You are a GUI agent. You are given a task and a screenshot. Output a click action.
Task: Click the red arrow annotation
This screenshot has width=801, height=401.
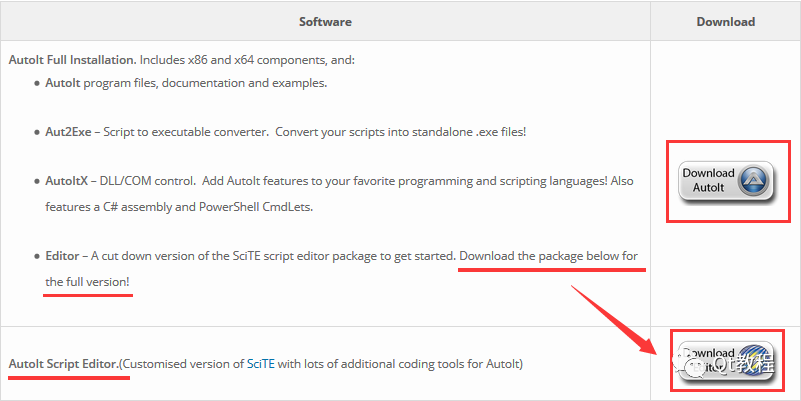[x=614, y=319]
